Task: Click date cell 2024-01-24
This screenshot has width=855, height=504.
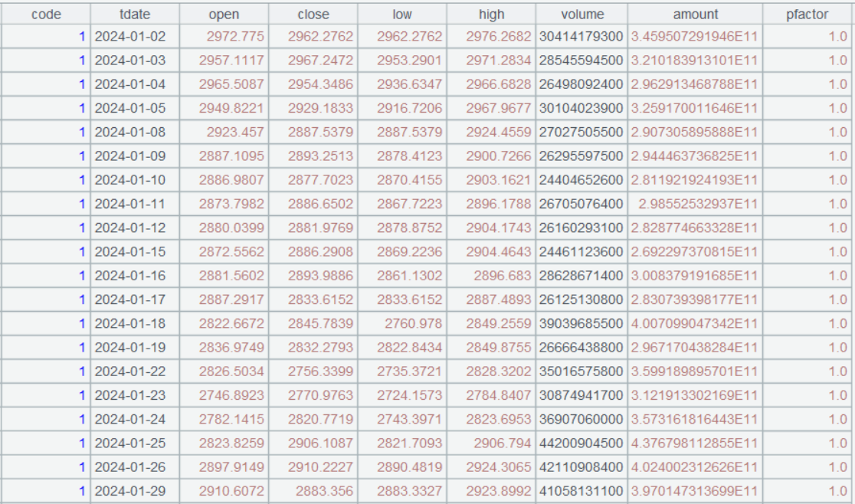Action: click(x=135, y=420)
